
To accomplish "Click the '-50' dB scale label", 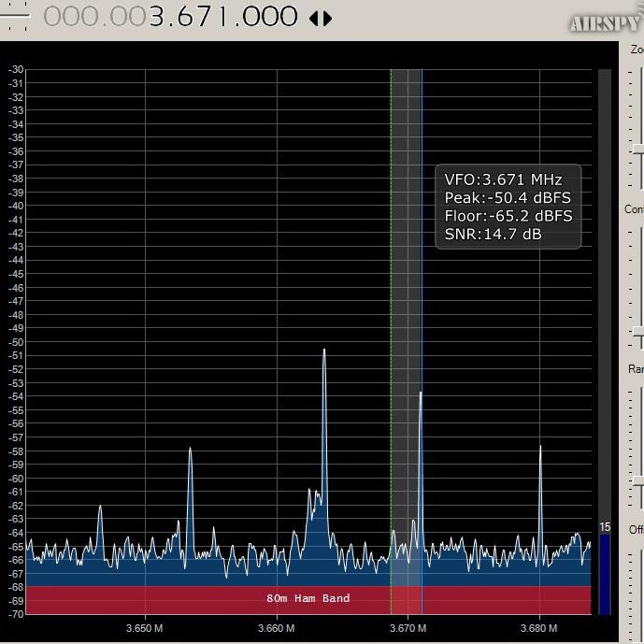I will coord(16,342).
